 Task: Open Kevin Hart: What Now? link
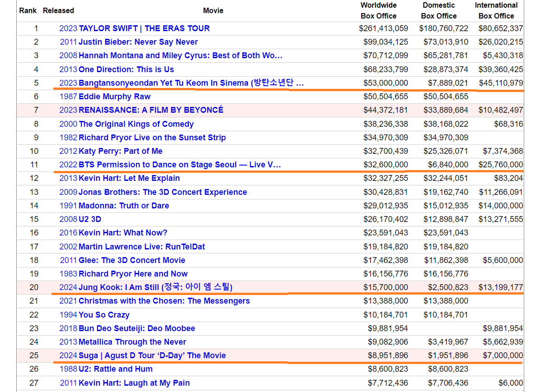point(123,233)
